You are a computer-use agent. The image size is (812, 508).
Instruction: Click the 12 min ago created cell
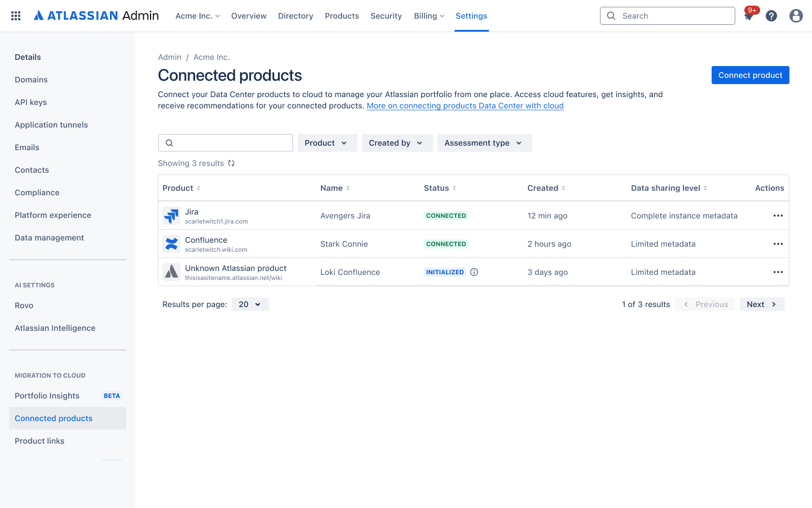[x=548, y=216]
